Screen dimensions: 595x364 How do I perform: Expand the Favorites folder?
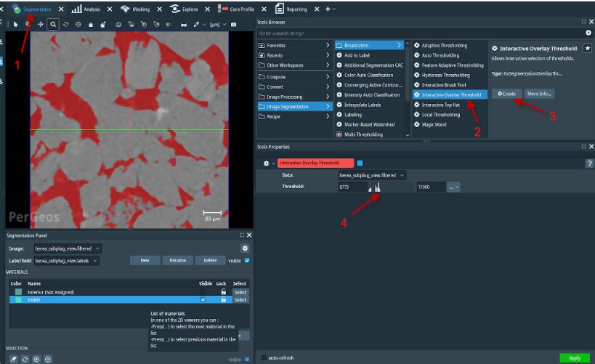point(294,45)
